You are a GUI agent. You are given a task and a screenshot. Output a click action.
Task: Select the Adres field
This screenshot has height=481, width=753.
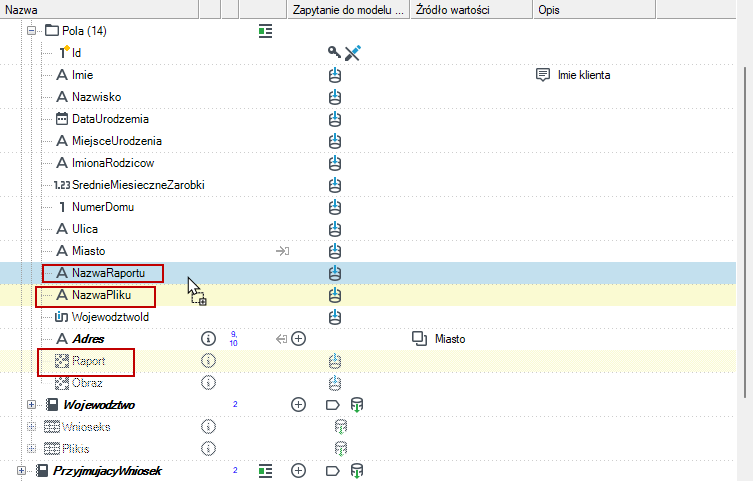point(88,339)
